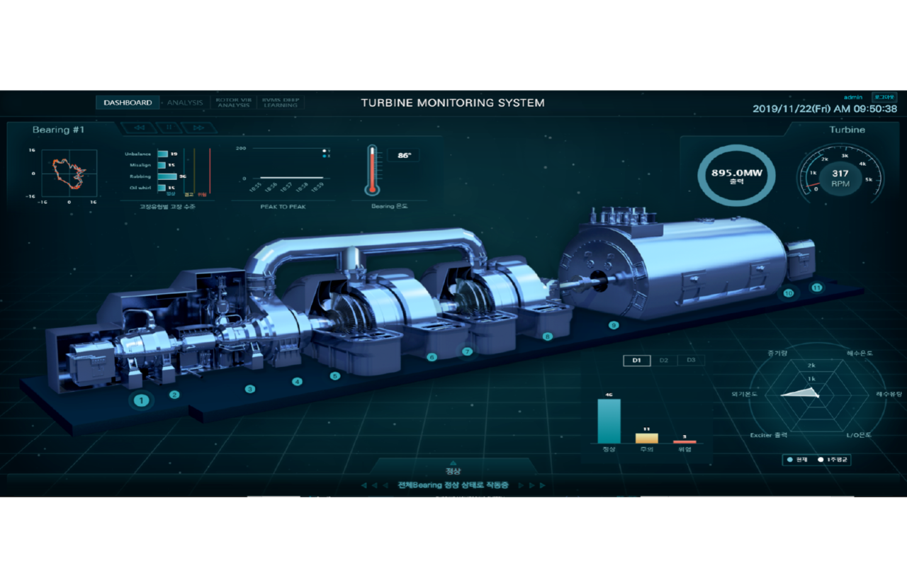Open the ROTOR VIB ANALYSIS tab

pos(234,103)
